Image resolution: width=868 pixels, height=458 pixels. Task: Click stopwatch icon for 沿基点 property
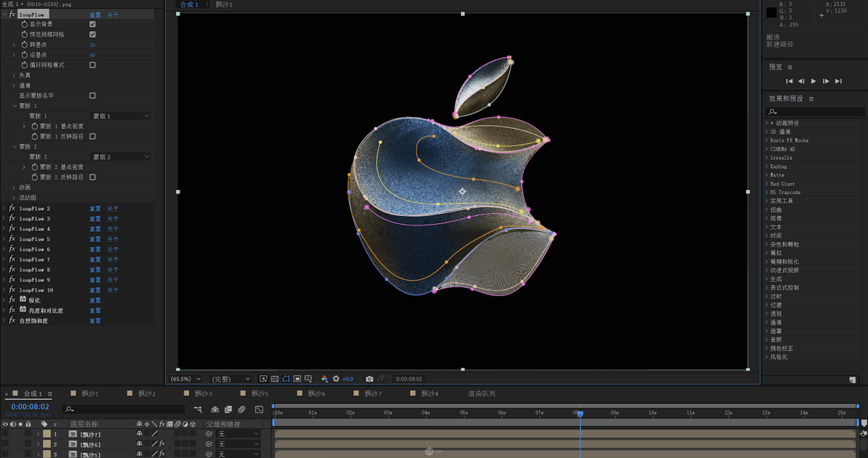(24, 55)
